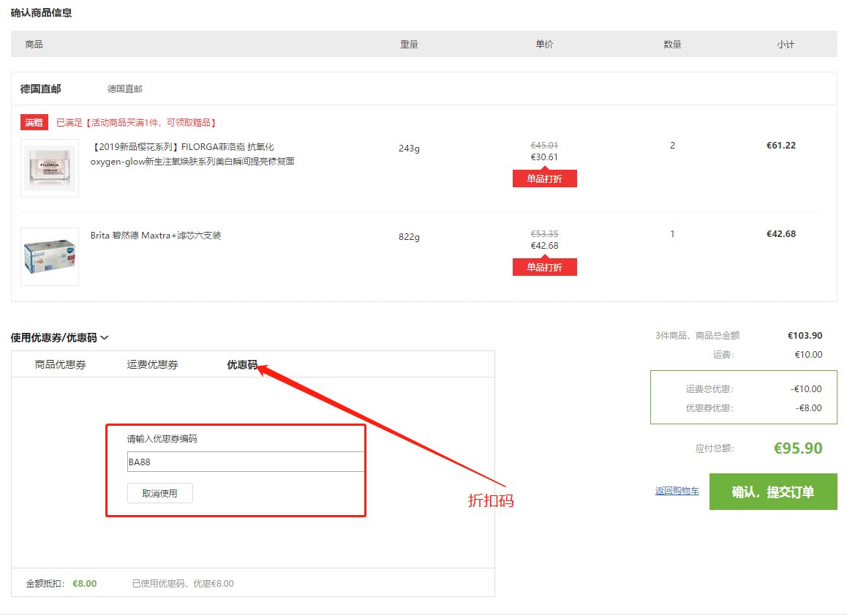Click the 取消使用 button

coord(160,493)
